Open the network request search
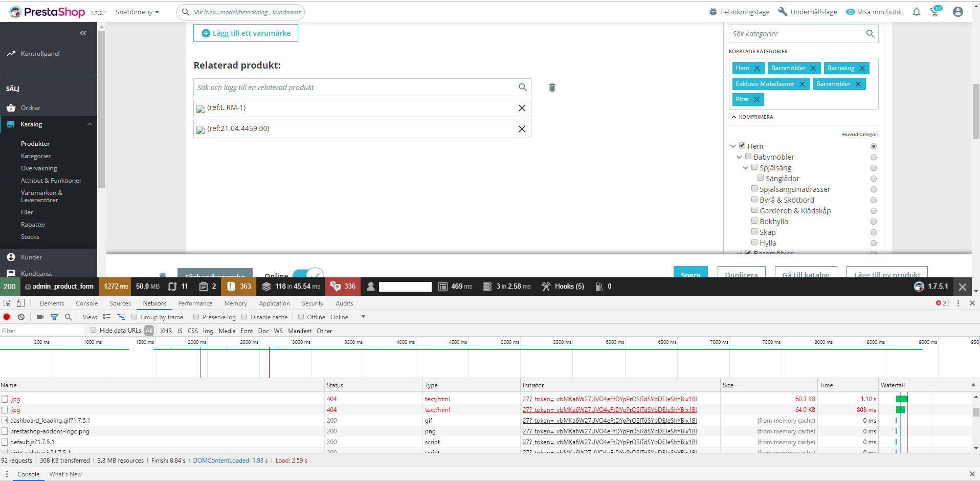The image size is (980, 481). (x=69, y=317)
